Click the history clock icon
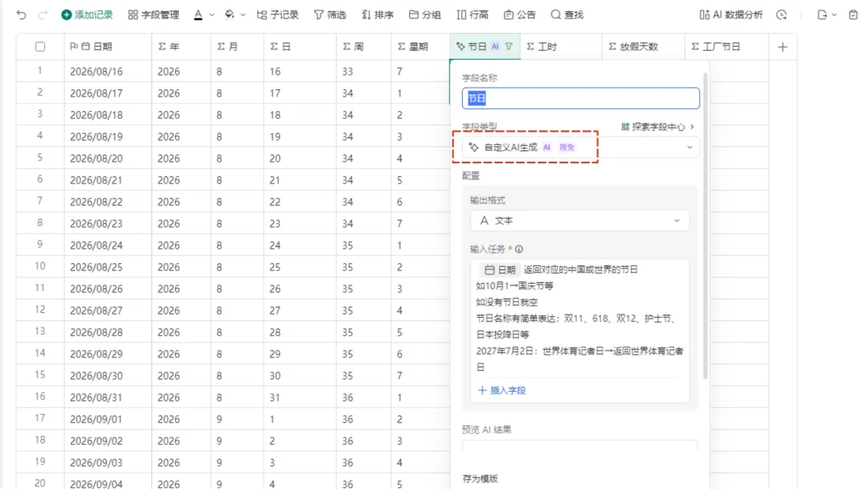The width and height of the screenshot is (868, 489). tap(782, 15)
